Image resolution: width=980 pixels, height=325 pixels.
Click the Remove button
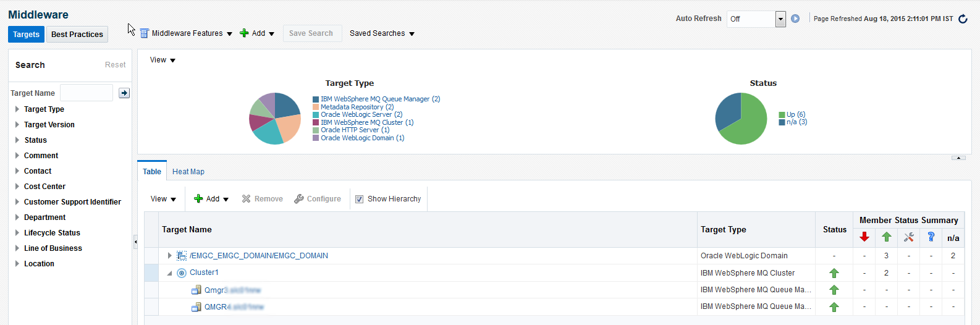click(262, 199)
